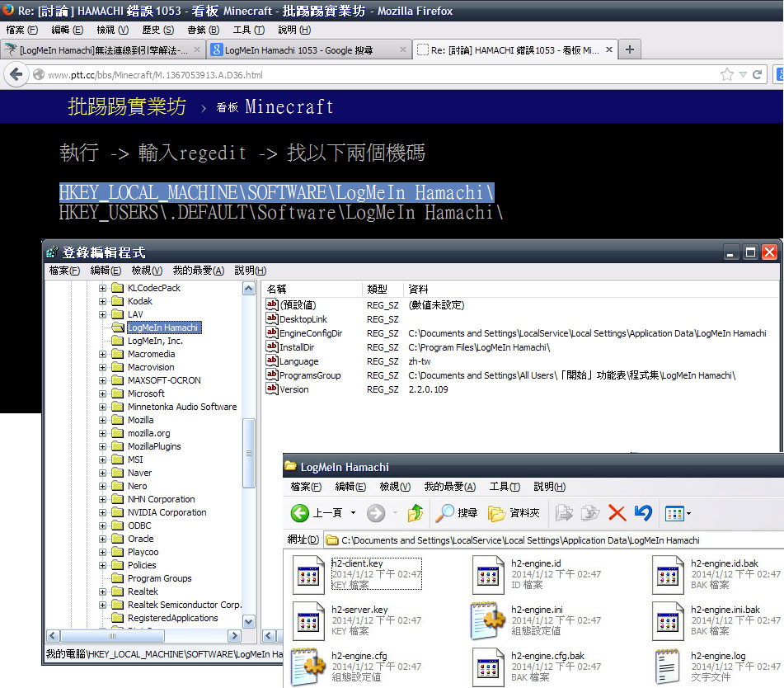Open the Views button in explorer

pyautogui.click(x=678, y=513)
